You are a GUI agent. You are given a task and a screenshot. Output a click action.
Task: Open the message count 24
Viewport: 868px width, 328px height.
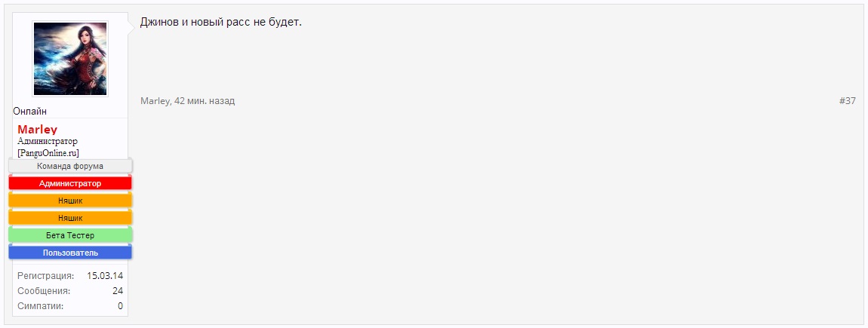(x=118, y=291)
